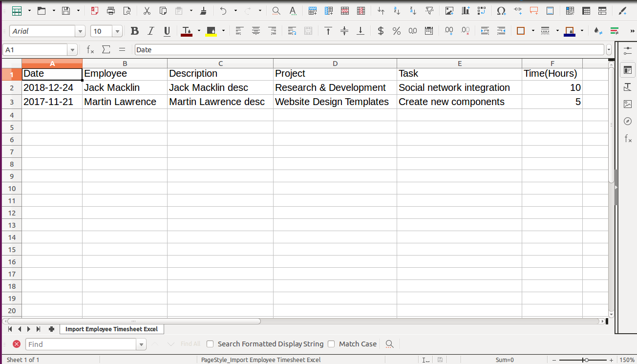Click the font color swatch
The height and width of the screenshot is (364, 637).
(x=187, y=31)
